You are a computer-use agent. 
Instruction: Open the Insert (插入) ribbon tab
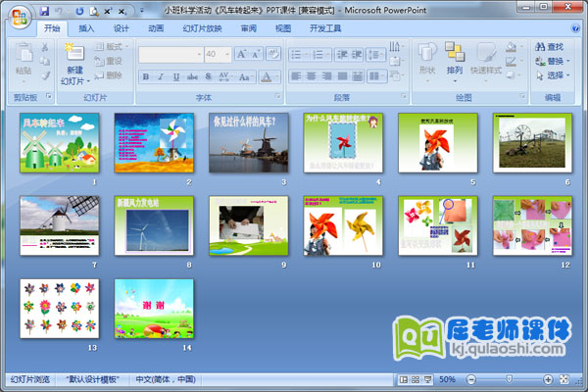[x=86, y=28]
